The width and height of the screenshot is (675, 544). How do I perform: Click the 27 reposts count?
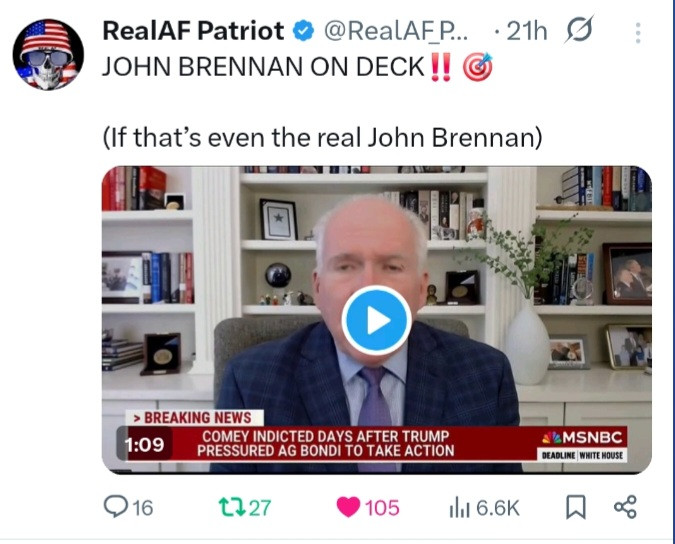point(260,508)
